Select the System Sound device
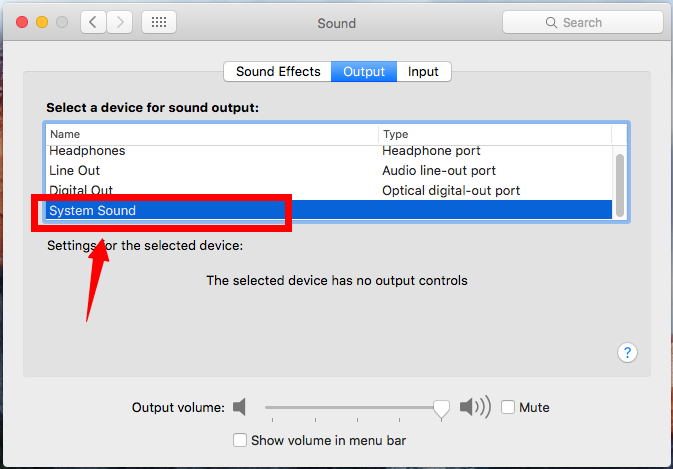This screenshot has width=673, height=469. pyautogui.click(x=329, y=210)
